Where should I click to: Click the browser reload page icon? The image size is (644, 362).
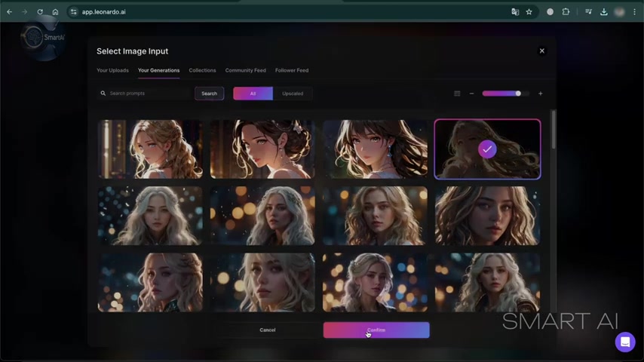(x=40, y=12)
